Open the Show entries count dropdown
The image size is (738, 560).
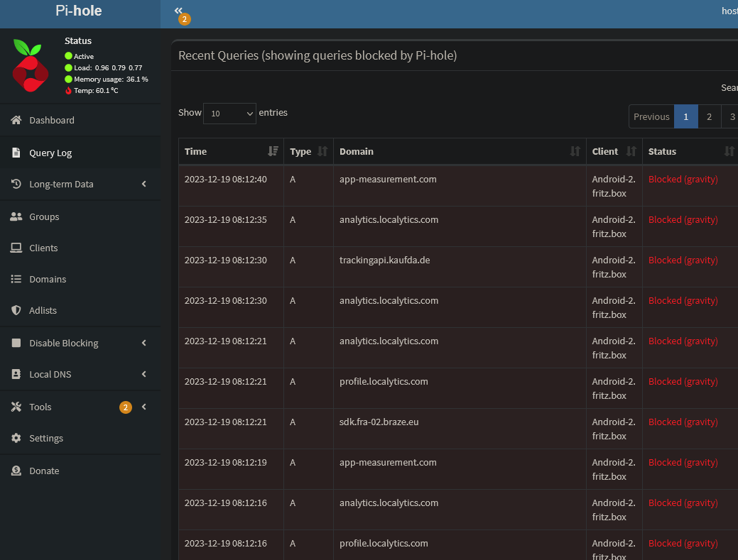229,114
